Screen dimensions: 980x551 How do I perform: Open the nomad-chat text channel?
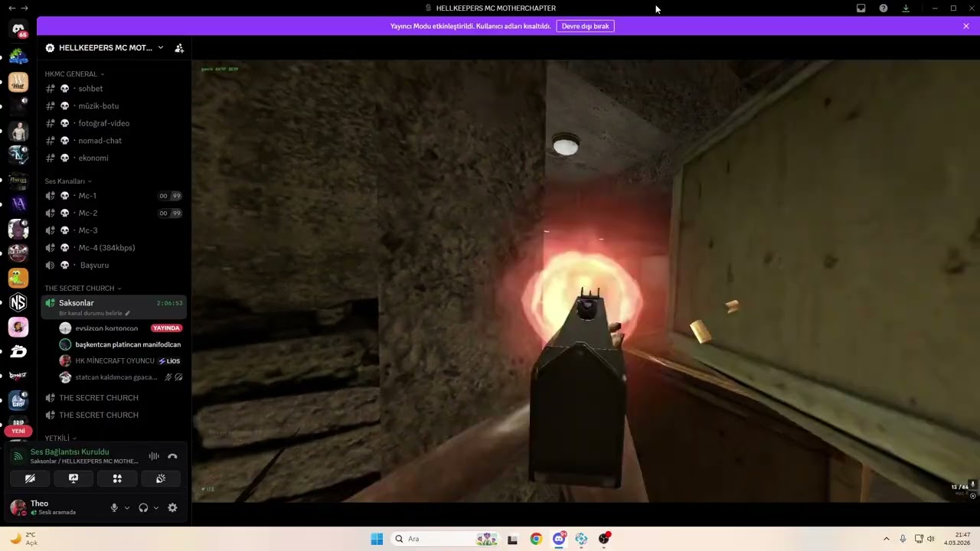tap(113, 141)
